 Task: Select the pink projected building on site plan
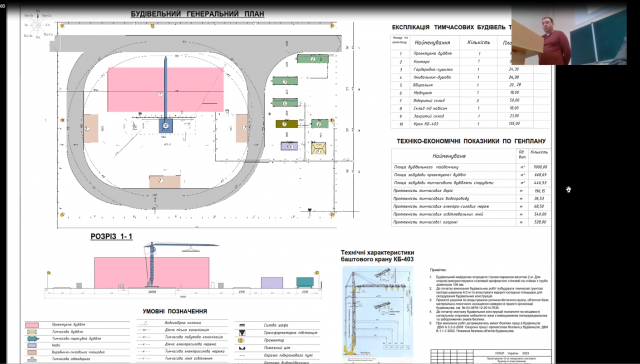point(165,89)
